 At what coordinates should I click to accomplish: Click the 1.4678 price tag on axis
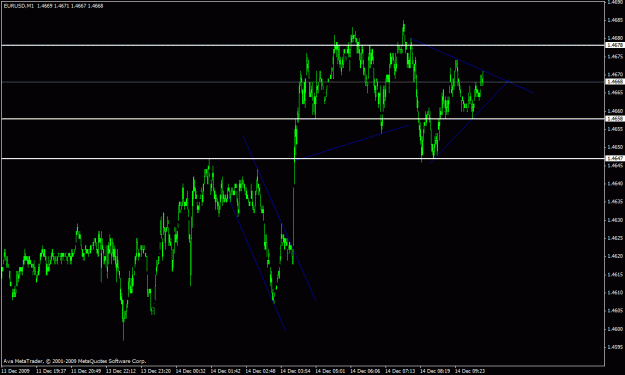tap(614, 45)
